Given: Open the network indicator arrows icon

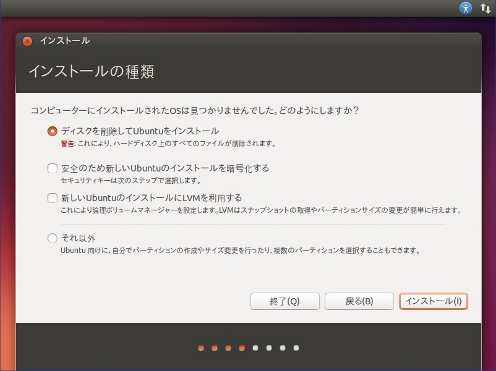Looking at the screenshot, I should point(485,8).
